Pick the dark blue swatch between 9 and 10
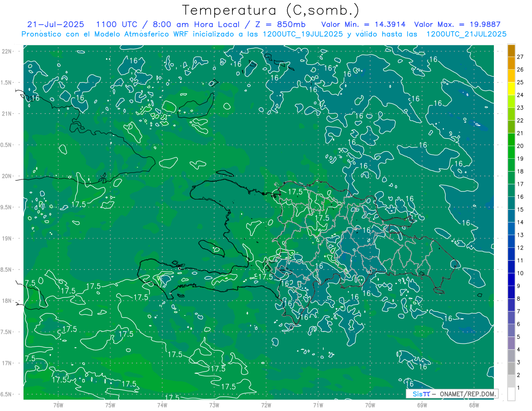This screenshot has height=411, width=532. (511, 279)
